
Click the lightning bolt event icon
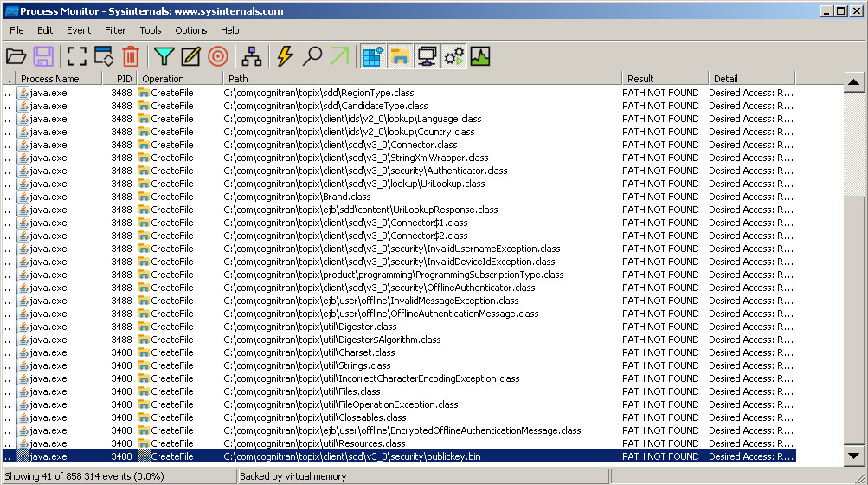285,56
